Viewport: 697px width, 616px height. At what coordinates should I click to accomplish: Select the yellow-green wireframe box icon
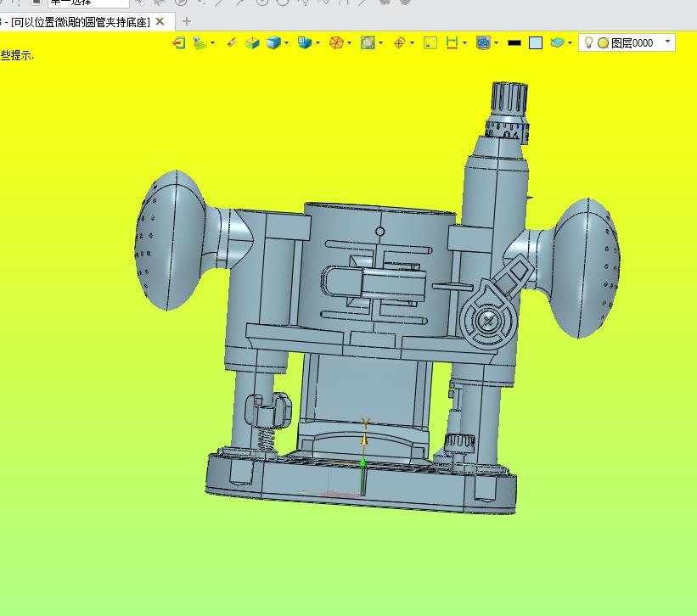[x=252, y=42]
